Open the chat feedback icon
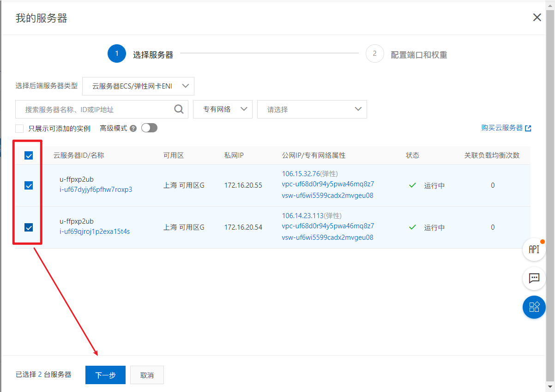This screenshot has width=555, height=392. coord(534,278)
